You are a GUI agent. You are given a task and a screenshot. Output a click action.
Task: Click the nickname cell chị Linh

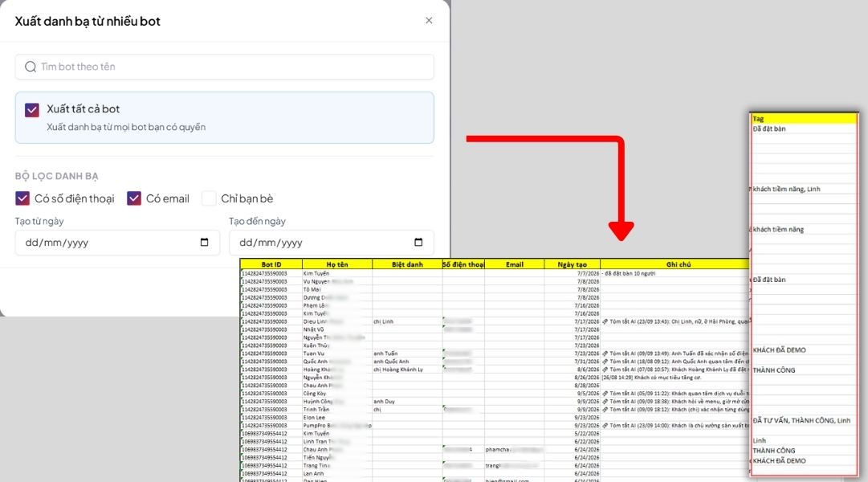[407, 321]
